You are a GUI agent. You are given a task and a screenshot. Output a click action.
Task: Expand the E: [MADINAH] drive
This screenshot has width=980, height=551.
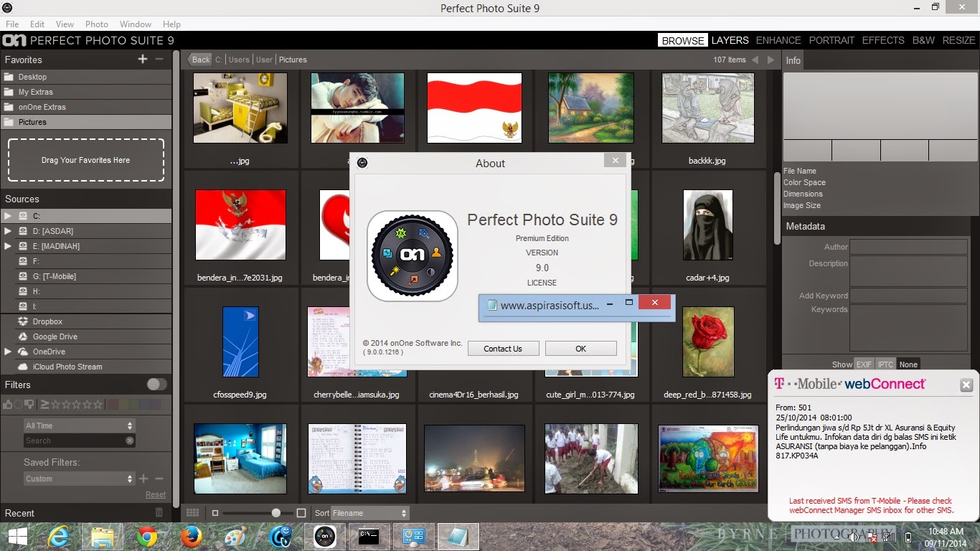click(8, 246)
